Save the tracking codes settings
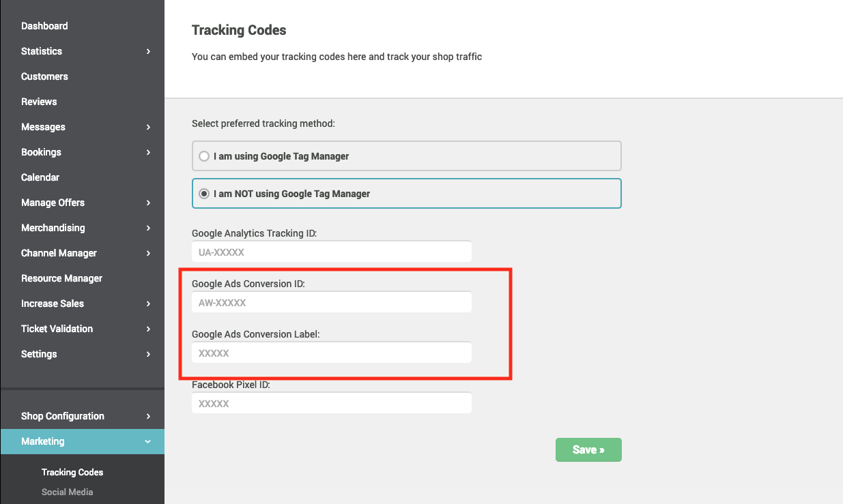The width and height of the screenshot is (843, 504). [588, 450]
